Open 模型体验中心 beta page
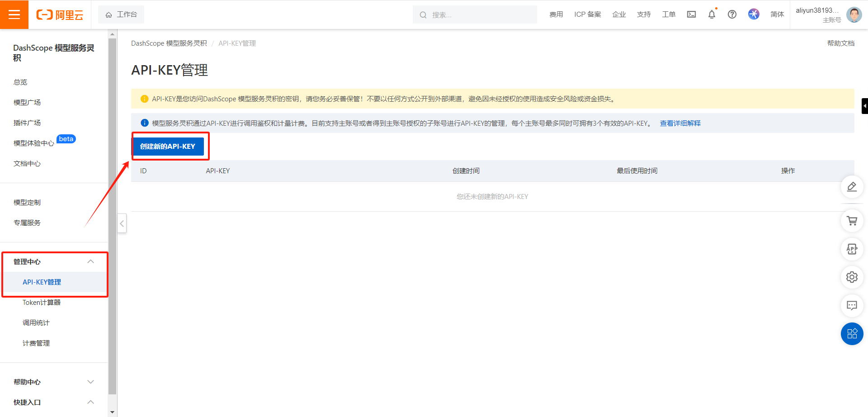868x417 pixels. point(34,143)
